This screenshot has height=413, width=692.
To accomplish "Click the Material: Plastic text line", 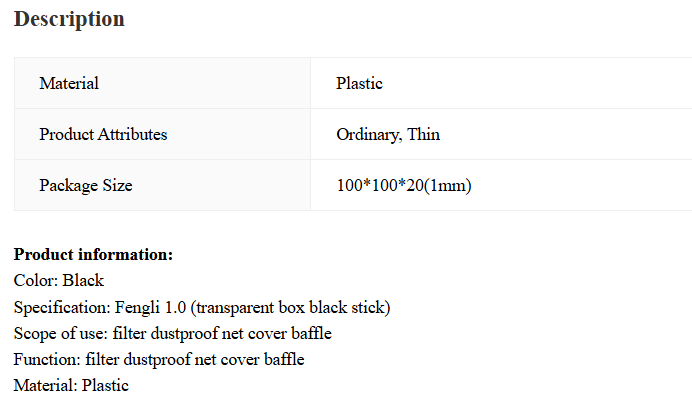I will point(71,385).
